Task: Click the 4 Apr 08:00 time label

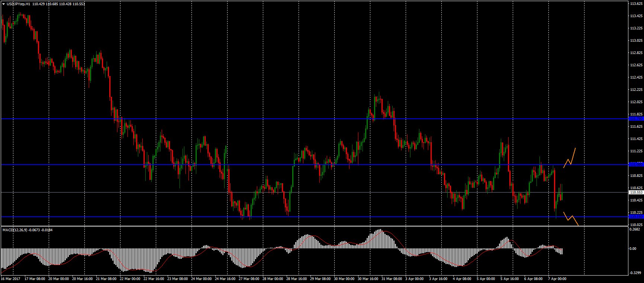Action: click(463, 279)
